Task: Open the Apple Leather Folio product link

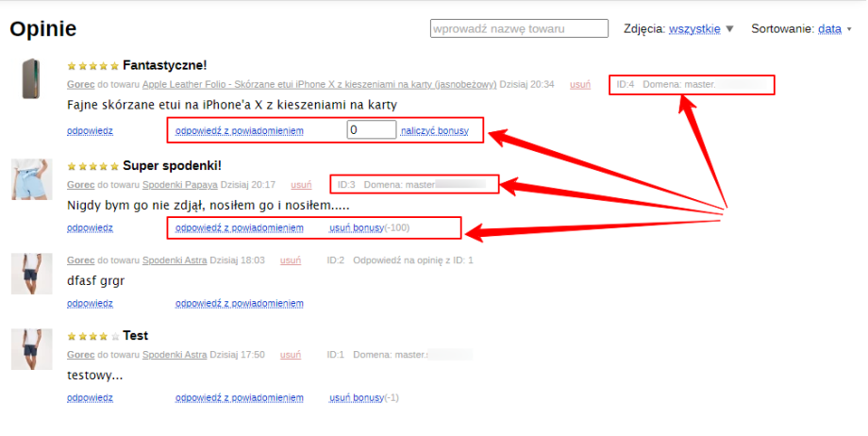Action: [x=319, y=85]
